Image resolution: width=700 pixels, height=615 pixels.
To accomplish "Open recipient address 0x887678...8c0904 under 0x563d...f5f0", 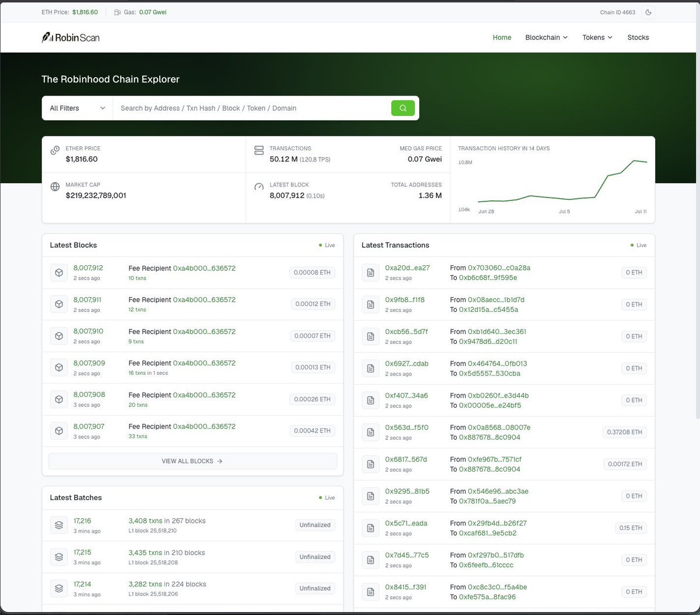I will coord(489,437).
